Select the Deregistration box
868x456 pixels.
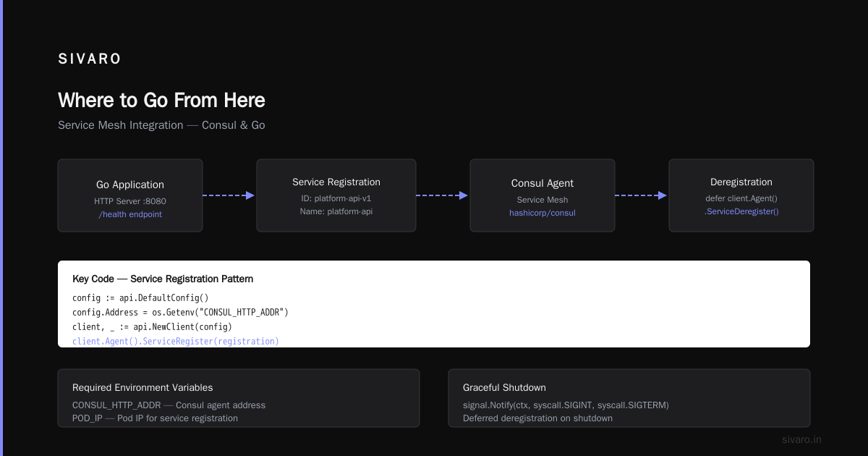tap(741, 195)
